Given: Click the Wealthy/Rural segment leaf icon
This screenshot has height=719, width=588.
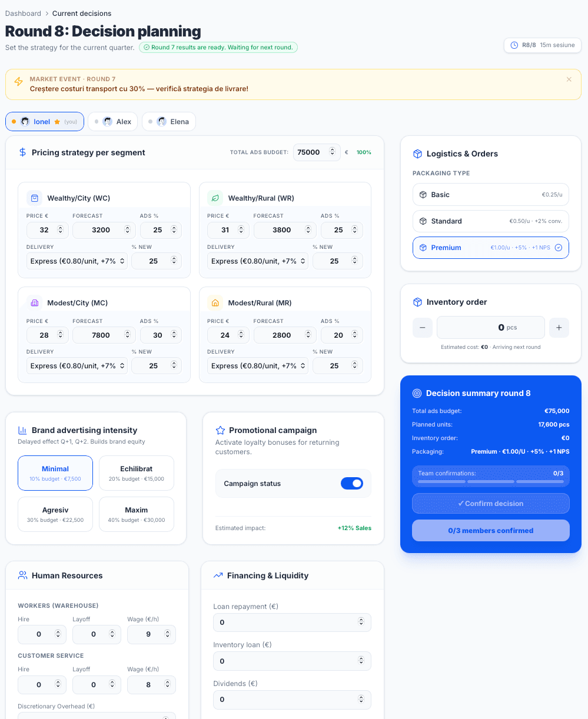Looking at the screenshot, I should [x=215, y=198].
